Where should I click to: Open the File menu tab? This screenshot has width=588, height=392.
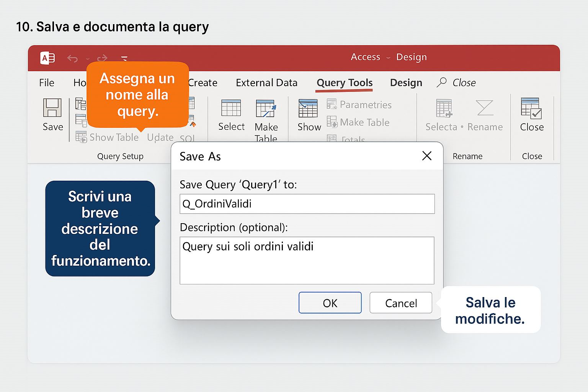click(x=47, y=83)
